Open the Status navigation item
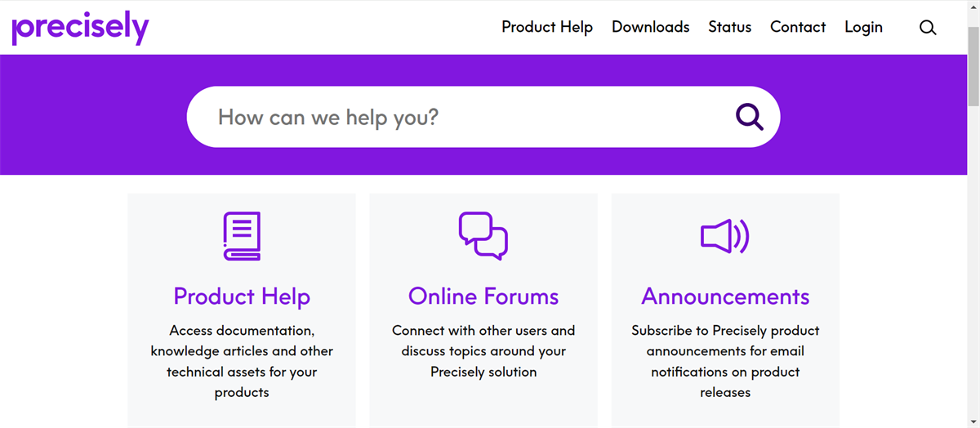This screenshot has height=428, width=980. (x=730, y=27)
